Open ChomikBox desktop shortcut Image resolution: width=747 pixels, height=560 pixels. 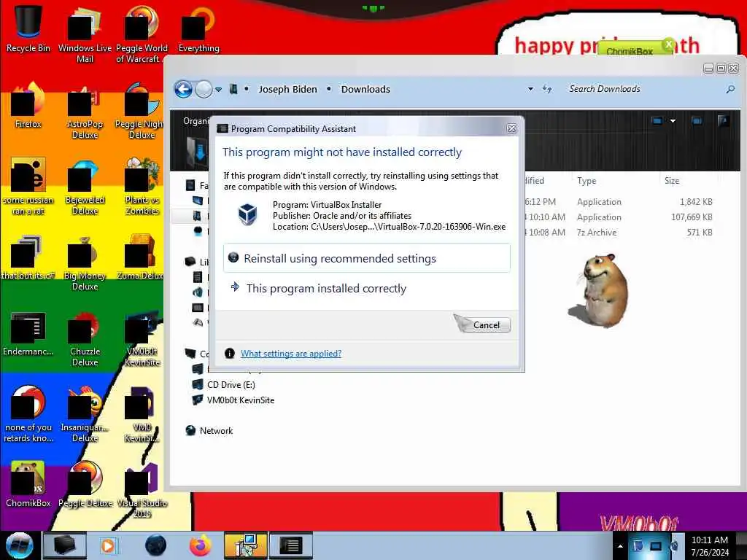[x=28, y=484]
